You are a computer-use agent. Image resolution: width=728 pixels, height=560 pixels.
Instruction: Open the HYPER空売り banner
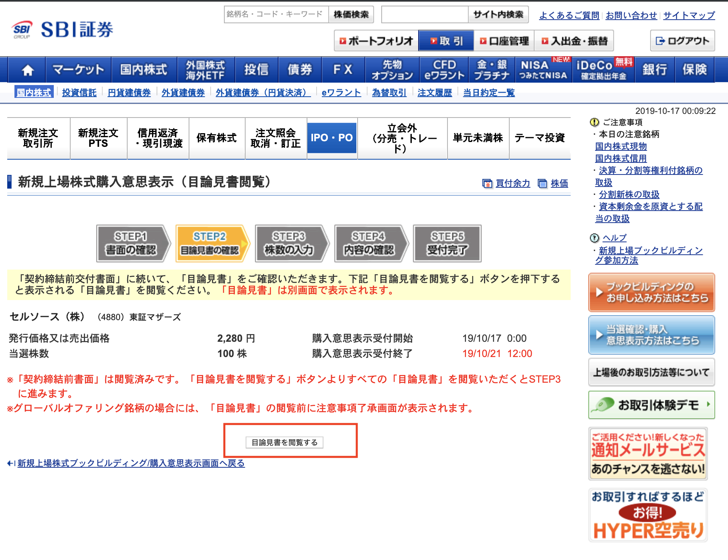(648, 515)
